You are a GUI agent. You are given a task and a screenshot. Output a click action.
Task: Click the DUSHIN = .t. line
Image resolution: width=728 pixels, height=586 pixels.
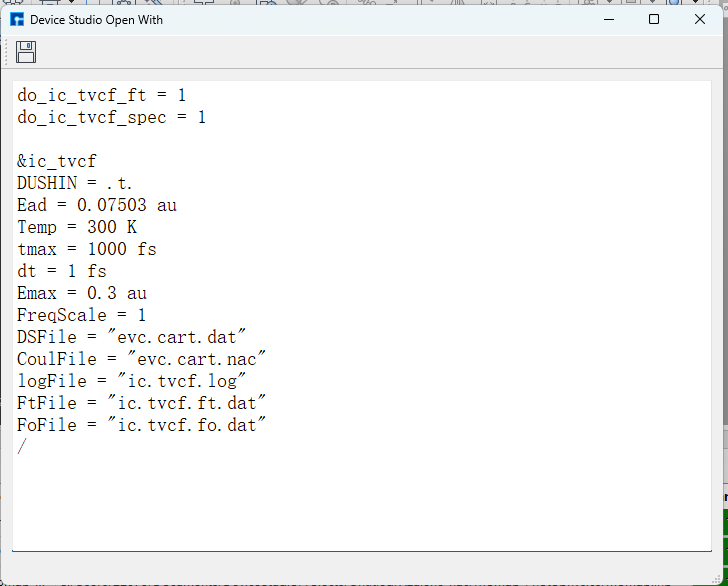pos(75,184)
